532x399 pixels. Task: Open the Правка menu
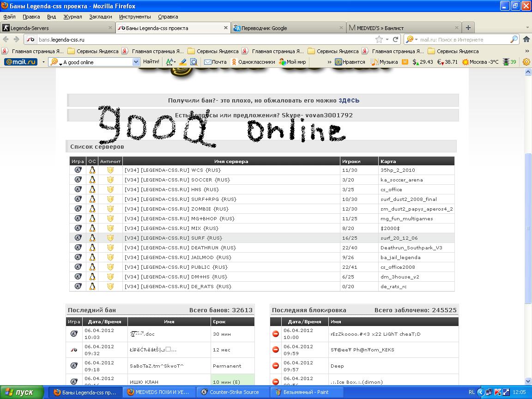click(31, 17)
